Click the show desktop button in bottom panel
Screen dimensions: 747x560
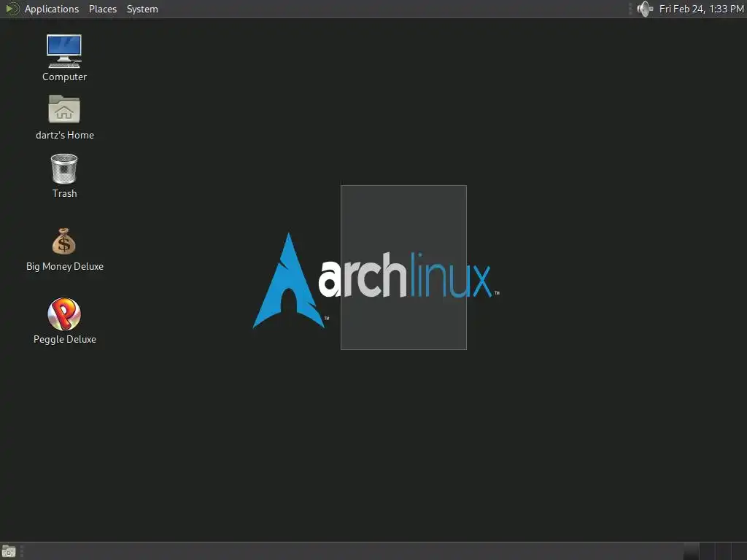[9, 551]
